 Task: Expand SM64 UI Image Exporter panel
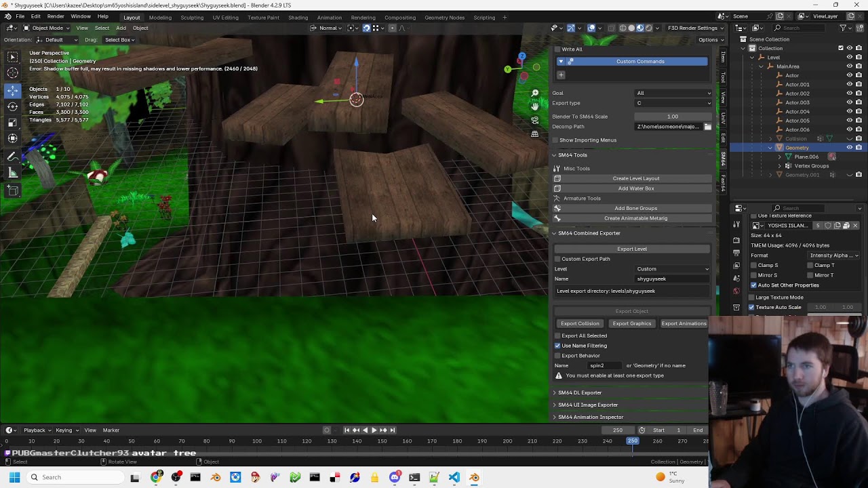pos(588,405)
